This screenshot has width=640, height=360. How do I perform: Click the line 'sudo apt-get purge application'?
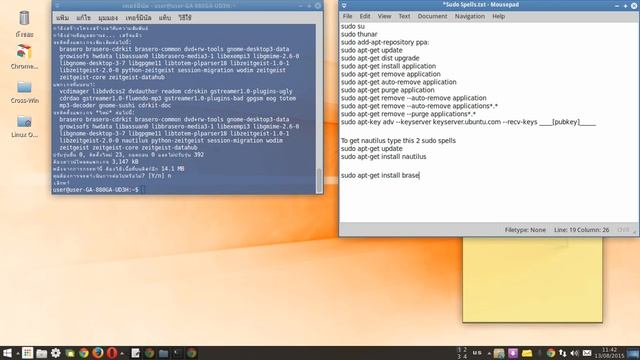[387, 90]
